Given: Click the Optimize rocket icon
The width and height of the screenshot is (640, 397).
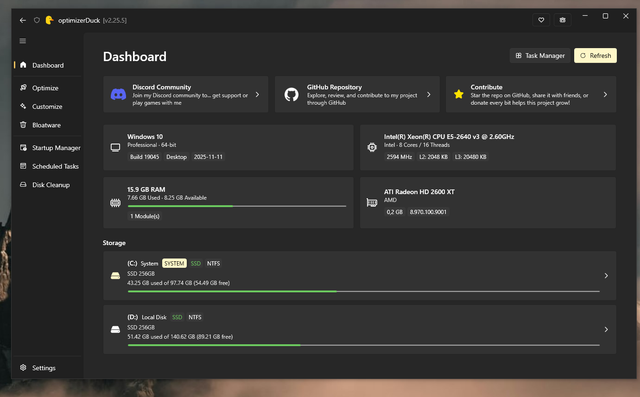Looking at the screenshot, I should tap(23, 87).
